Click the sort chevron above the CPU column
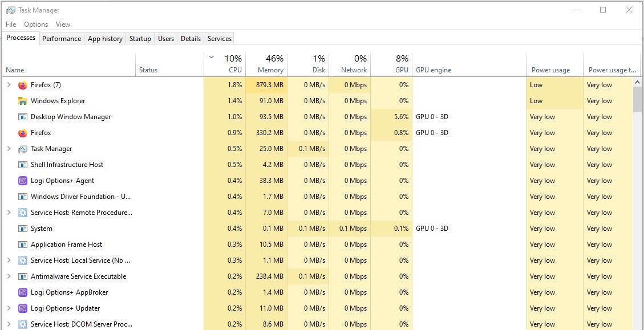Screen dimensions: 644x330 (212, 58)
